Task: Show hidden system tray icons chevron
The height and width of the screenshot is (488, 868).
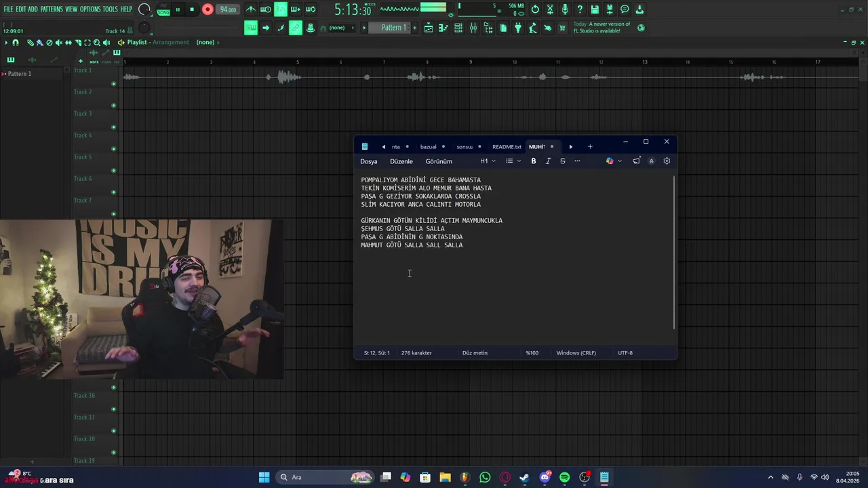Action: pyautogui.click(x=770, y=477)
